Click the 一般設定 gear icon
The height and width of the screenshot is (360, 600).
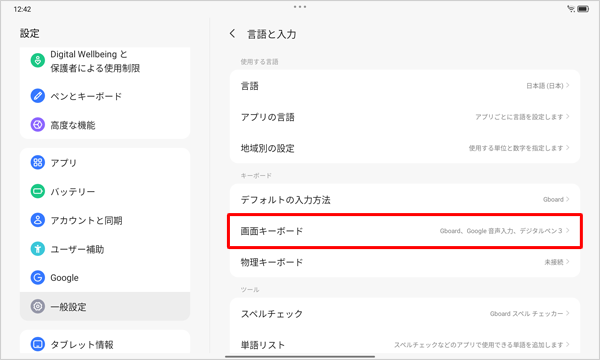point(38,306)
